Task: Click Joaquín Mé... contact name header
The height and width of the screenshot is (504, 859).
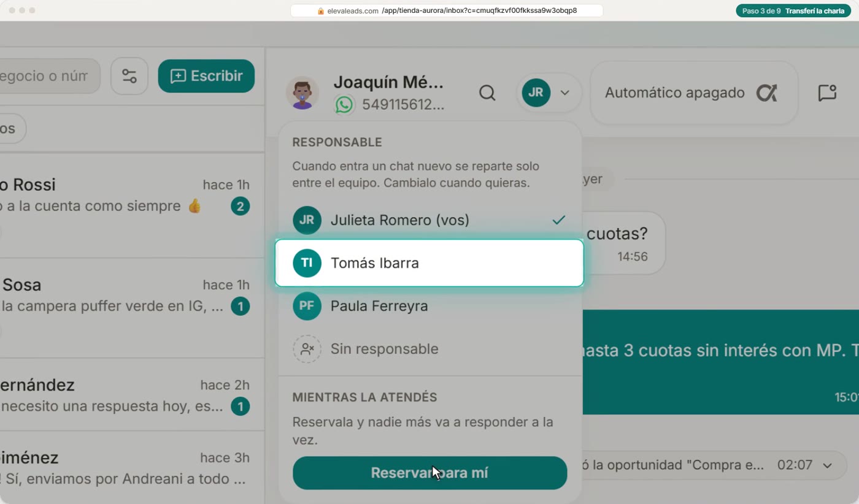Action: (388, 82)
